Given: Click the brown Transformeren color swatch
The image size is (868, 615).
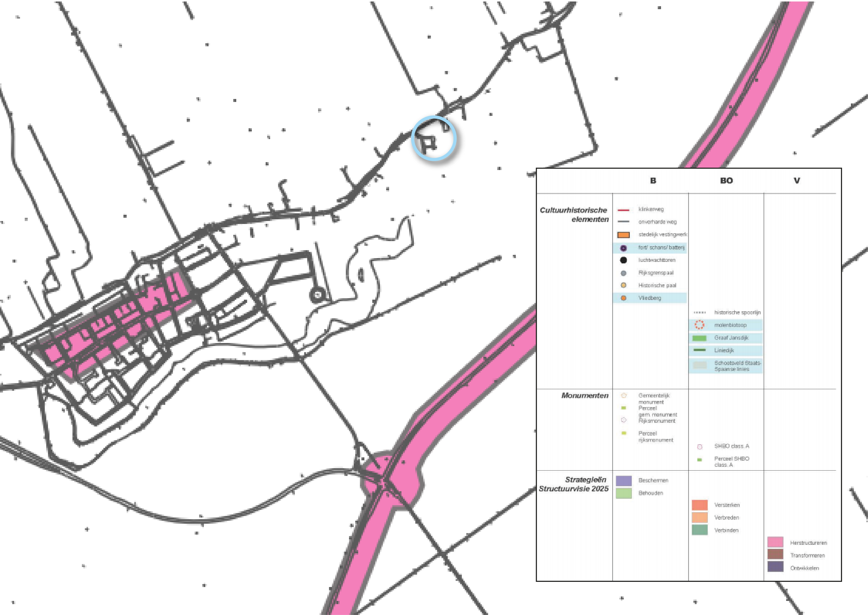Looking at the screenshot, I should point(775,554).
